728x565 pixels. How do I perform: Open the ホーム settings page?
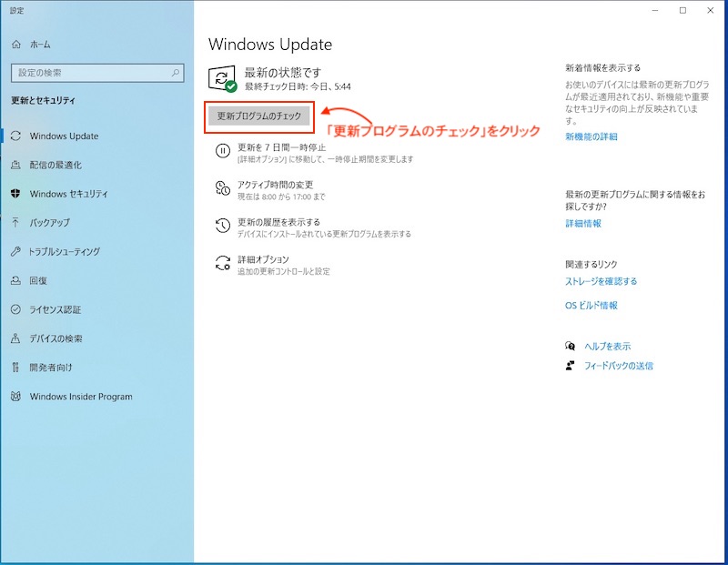pyautogui.click(x=40, y=45)
